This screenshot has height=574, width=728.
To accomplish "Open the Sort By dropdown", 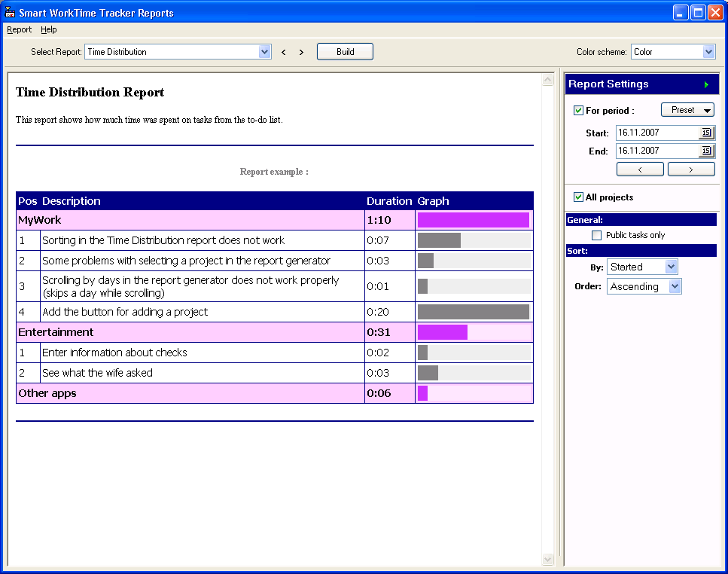I will click(671, 267).
